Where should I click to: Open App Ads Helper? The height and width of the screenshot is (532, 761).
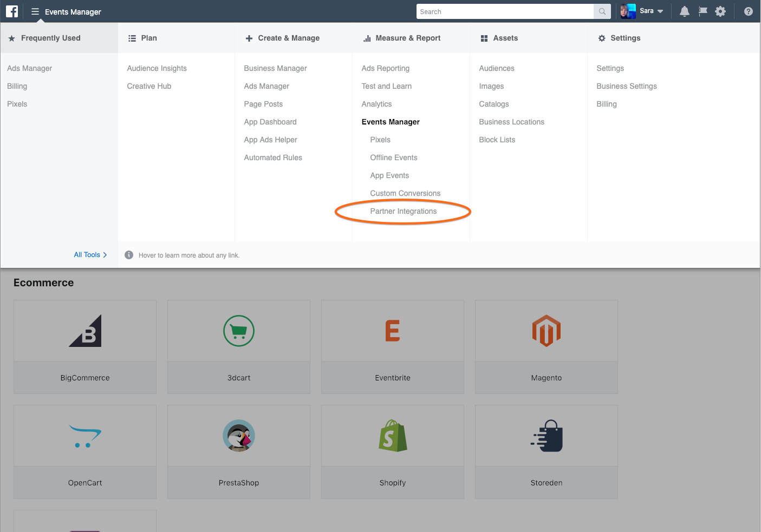(x=271, y=140)
